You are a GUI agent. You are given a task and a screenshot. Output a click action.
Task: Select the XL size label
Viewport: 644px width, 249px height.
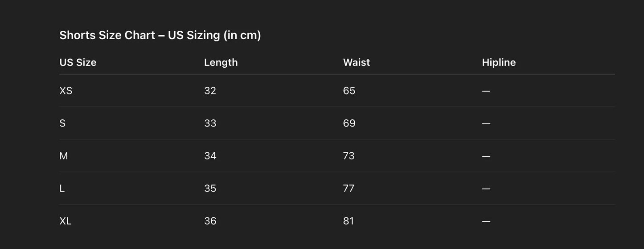point(66,221)
